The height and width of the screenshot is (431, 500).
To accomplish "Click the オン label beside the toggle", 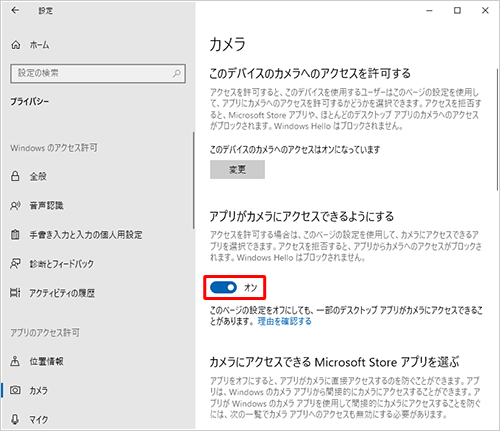I will point(251,287).
